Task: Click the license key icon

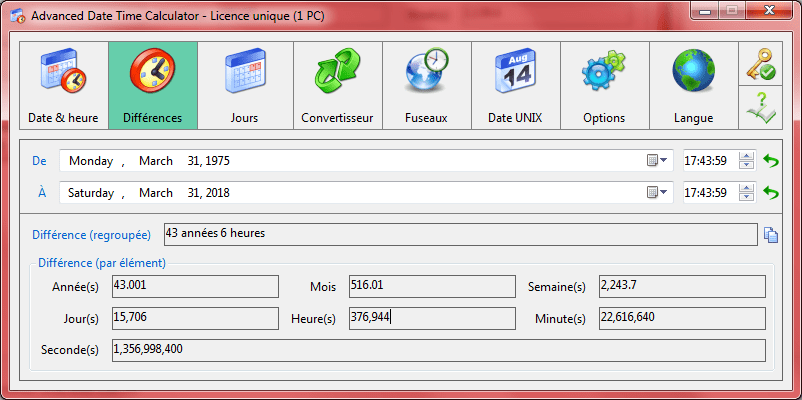Action: (x=761, y=63)
